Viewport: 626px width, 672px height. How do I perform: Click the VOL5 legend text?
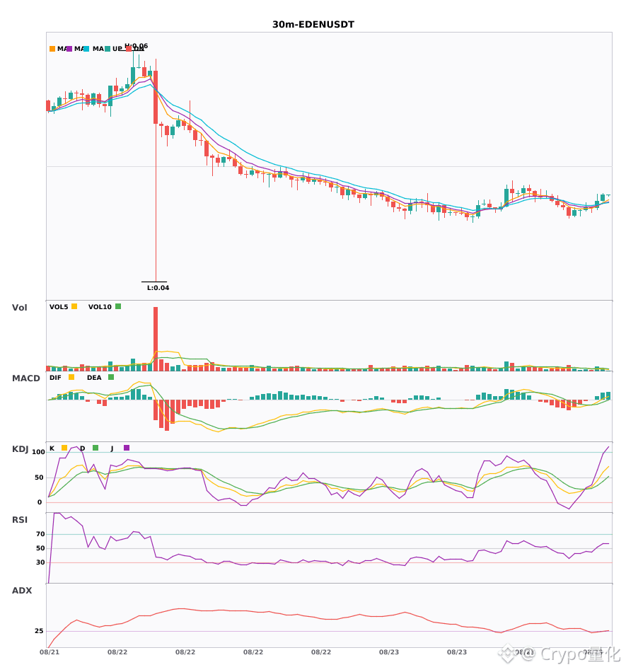[x=59, y=307]
